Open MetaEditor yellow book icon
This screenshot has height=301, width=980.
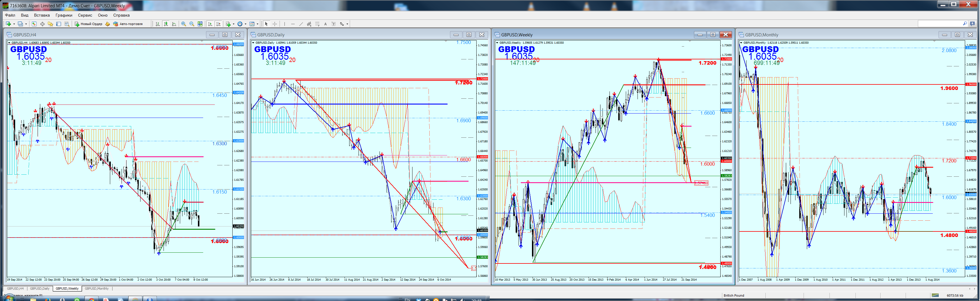(x=107, y=24)
